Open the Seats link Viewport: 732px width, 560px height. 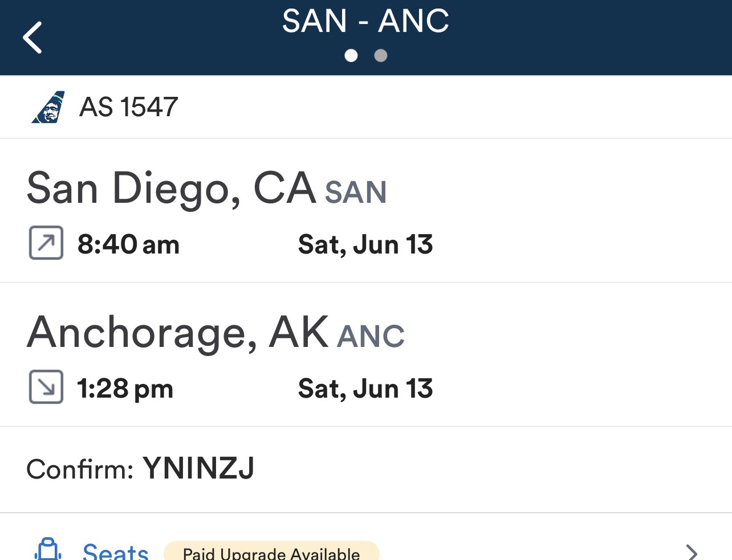(x=115, y=551)
